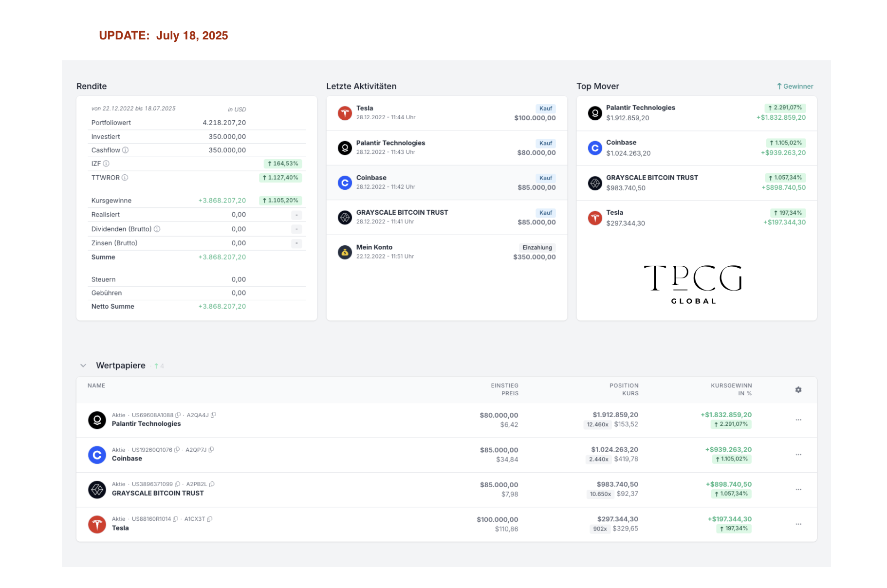Screen dimensions: 887x588
Task: Click the Palantir logo in Wertpapiere table
Action: (x=97, y=420)
